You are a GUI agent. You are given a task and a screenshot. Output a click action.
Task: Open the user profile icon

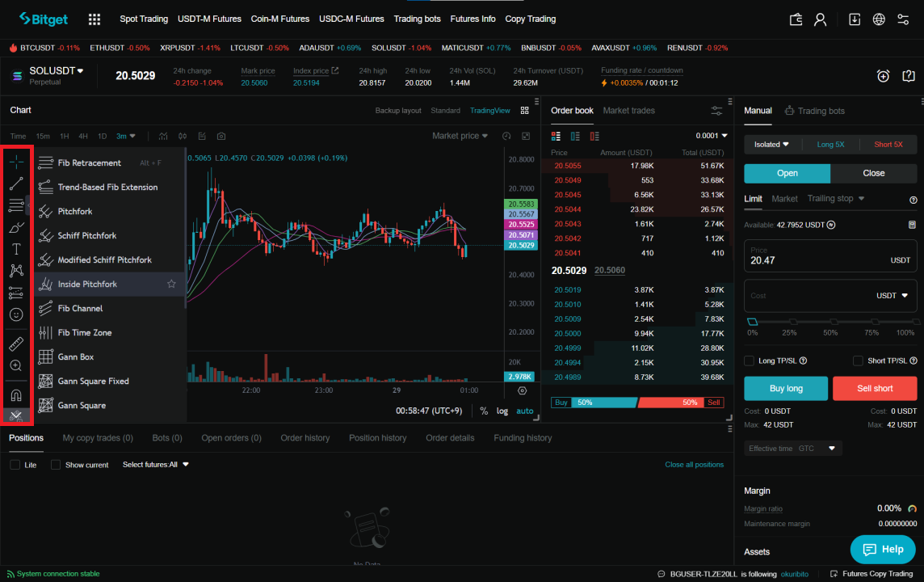point(820,19)
